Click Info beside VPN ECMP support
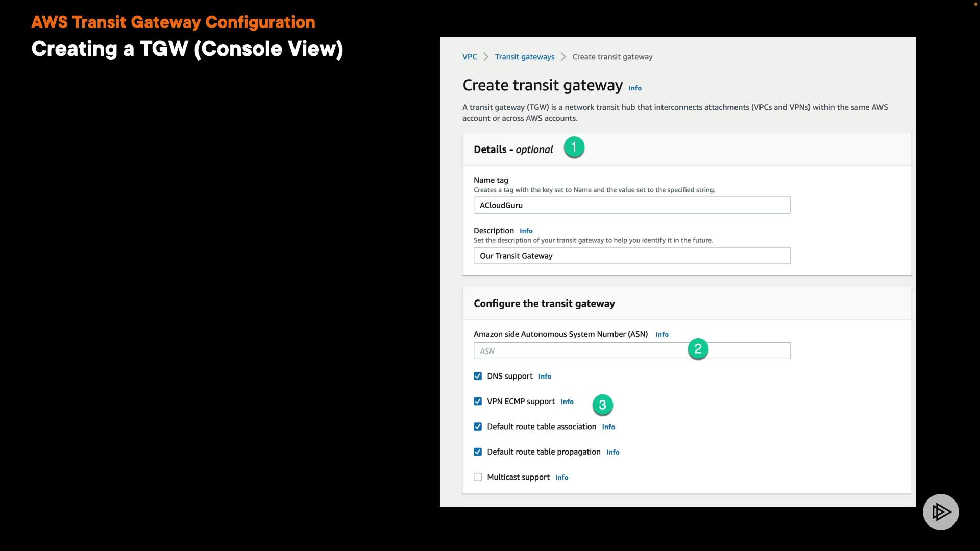Viewport: 980px width, 551px height. point(567,402)
